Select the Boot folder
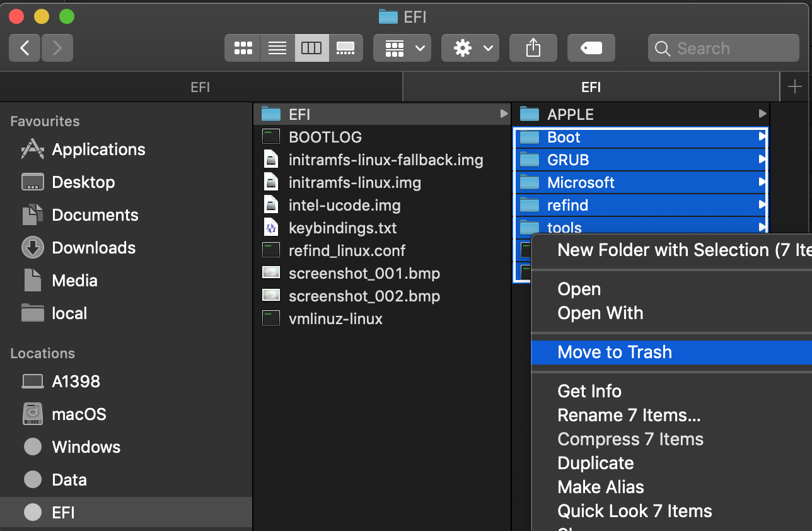This screenshot has width=812, height=531. click(x=641, y=137)
